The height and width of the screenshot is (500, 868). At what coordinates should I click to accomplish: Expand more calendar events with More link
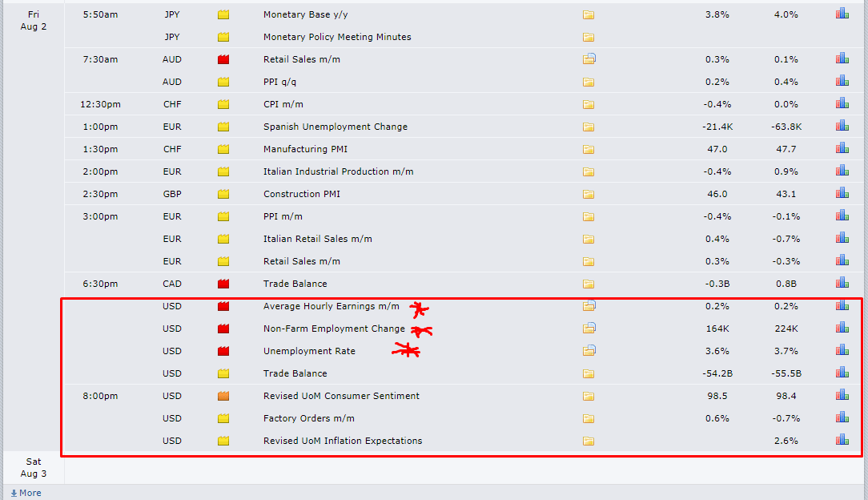[x=26, y=493]
